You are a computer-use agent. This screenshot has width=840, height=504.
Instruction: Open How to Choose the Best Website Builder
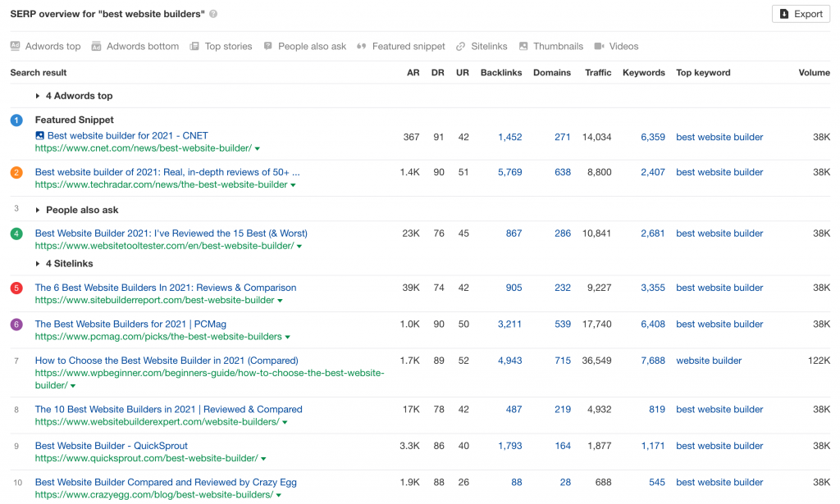click(x=167, y=361)
